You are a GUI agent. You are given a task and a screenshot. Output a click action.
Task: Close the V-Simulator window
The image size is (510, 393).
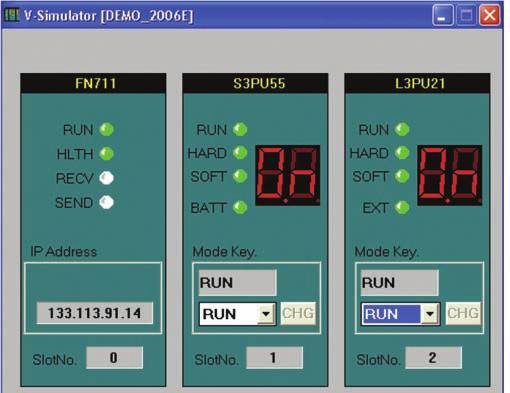coord(489,15)
